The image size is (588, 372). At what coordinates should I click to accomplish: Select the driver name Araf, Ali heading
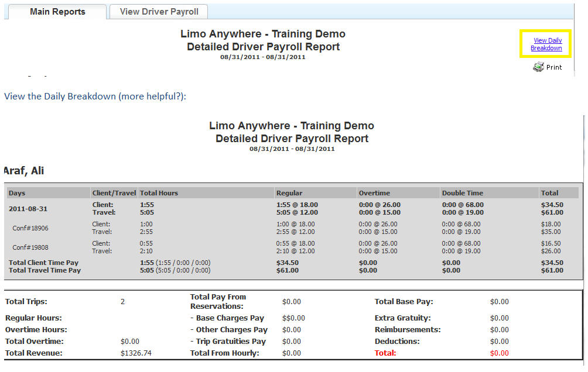tap(23, 171)
